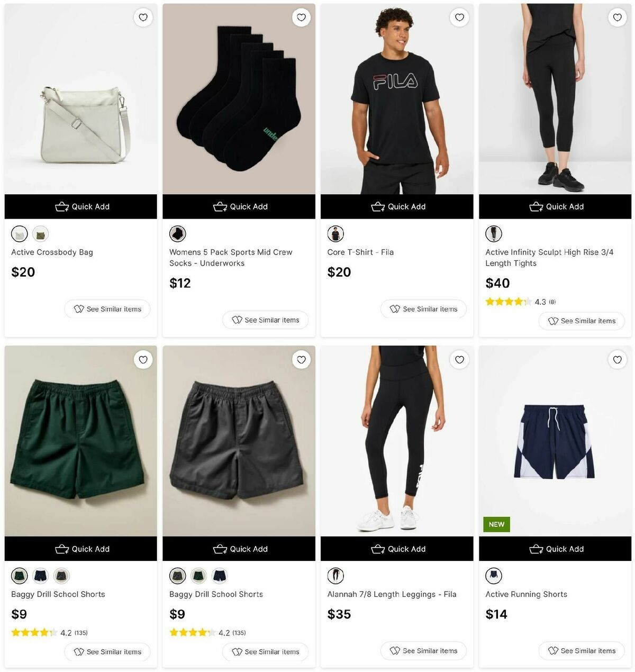Favorite the green Baggy Drill School Shorts

click(143, 360)
